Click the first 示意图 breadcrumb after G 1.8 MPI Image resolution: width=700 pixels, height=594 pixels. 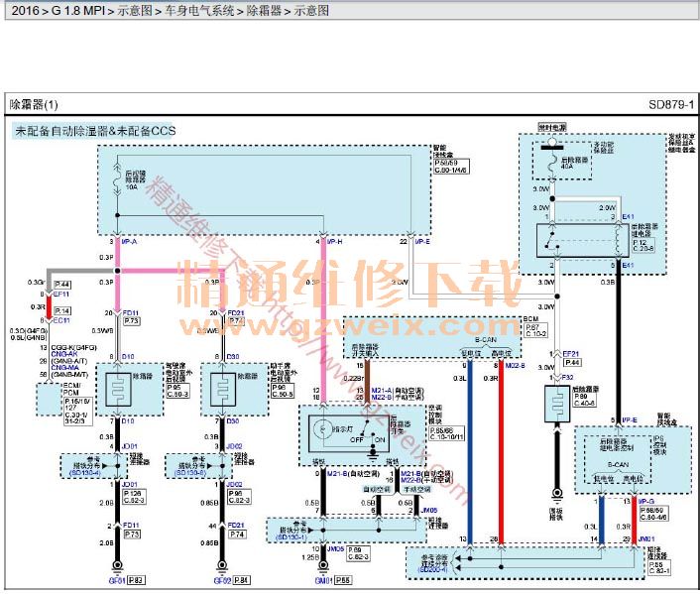(135, 10)
